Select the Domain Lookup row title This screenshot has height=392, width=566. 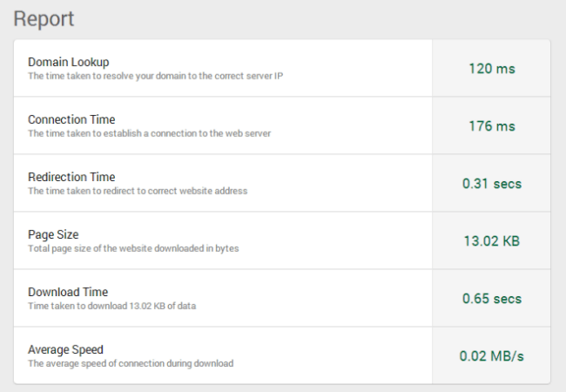coord(68,62)
